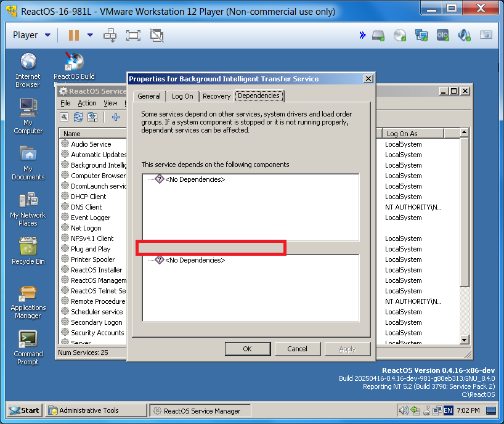Screen dimensions: 504x424
Task: Switch to the Log On tab
Action: click(182, 96)
